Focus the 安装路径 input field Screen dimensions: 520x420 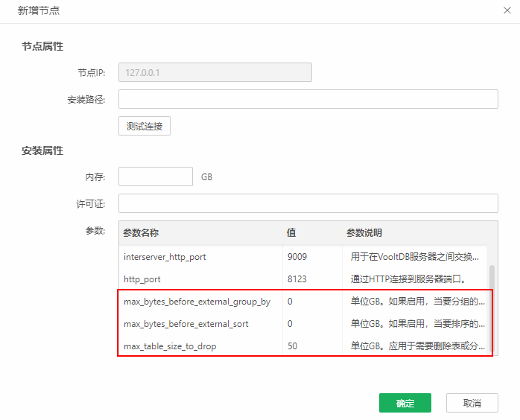(308, 99)
